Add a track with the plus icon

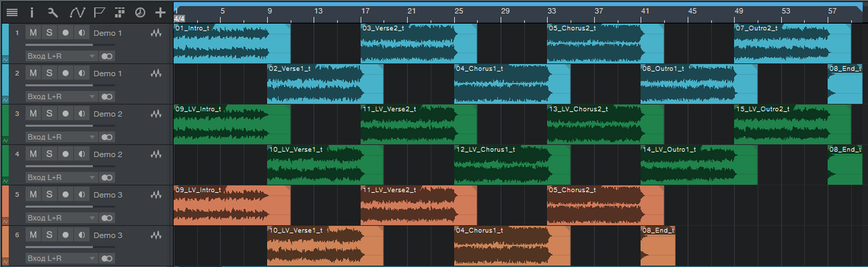160,12
